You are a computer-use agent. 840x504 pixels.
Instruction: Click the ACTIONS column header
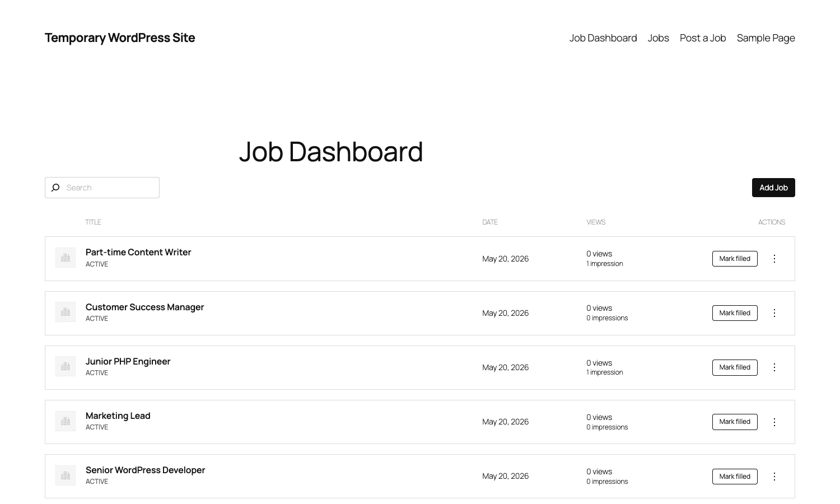coord(772,222)
